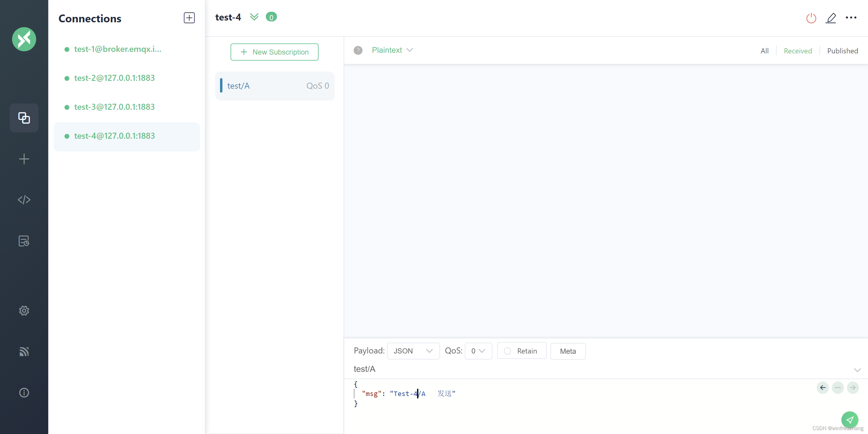Open the Log page icon
Image resolution: width=868 pixels, height=434 pixels.
24,241
